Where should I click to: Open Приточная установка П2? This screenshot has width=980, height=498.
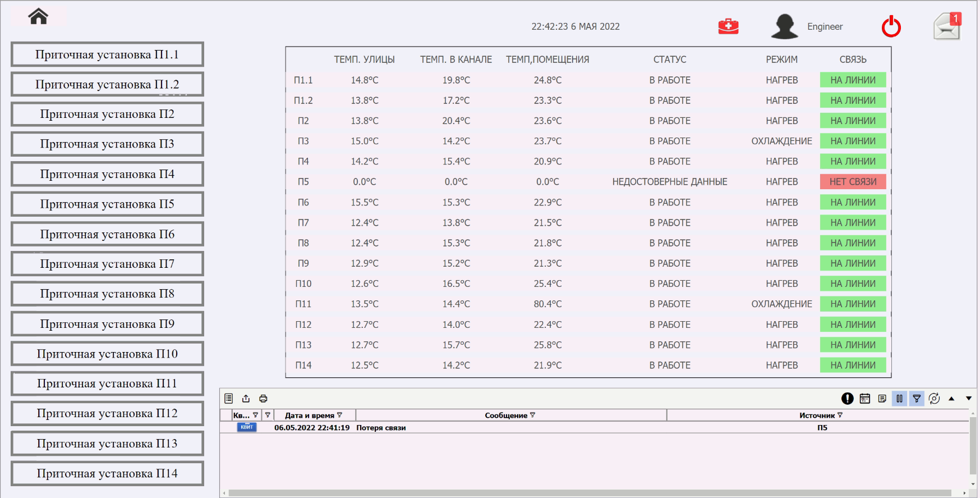tap(107, 114)
